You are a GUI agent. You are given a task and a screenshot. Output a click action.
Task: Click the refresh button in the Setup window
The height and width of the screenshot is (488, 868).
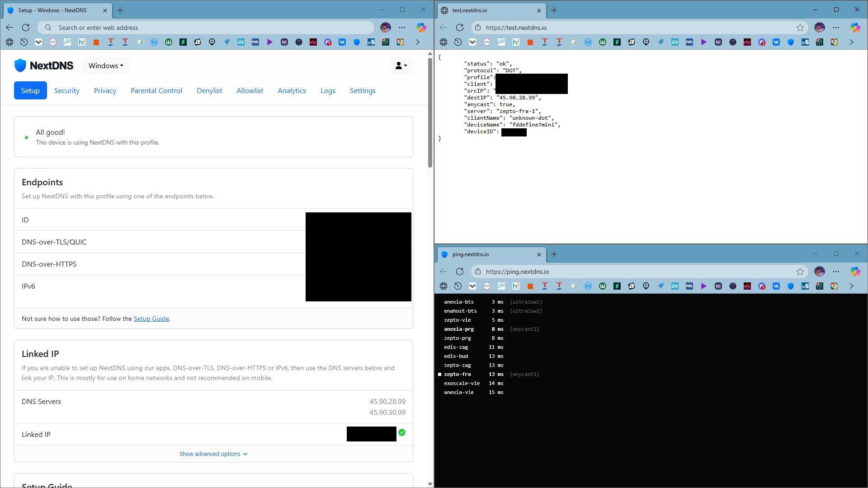click(x=26, y=28)
